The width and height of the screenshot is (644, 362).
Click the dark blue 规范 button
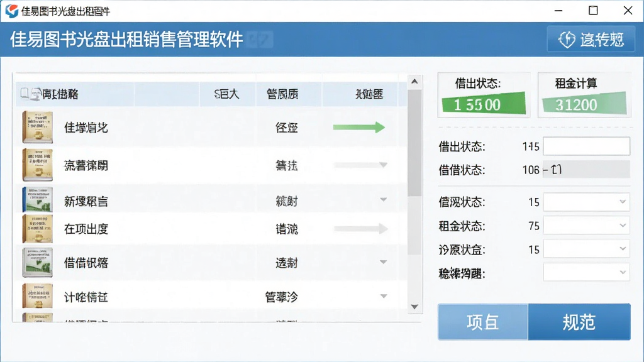[x=579, y=322]
